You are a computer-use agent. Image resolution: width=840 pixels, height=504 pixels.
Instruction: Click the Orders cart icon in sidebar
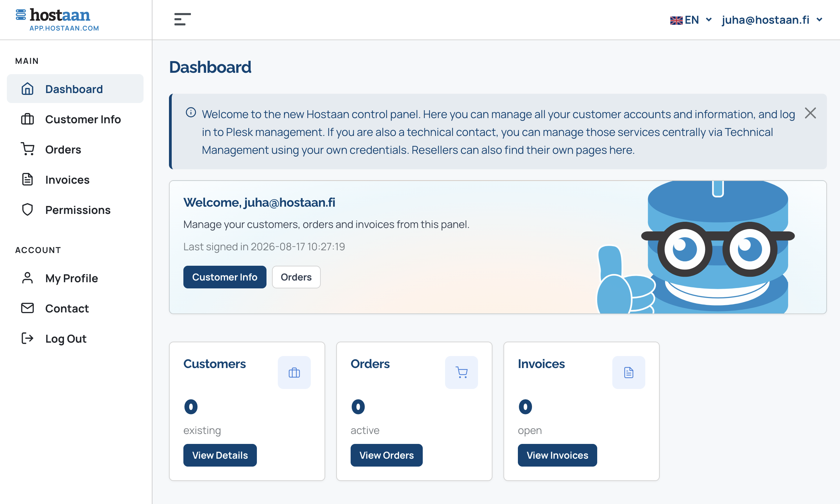[x=27, y=149]
